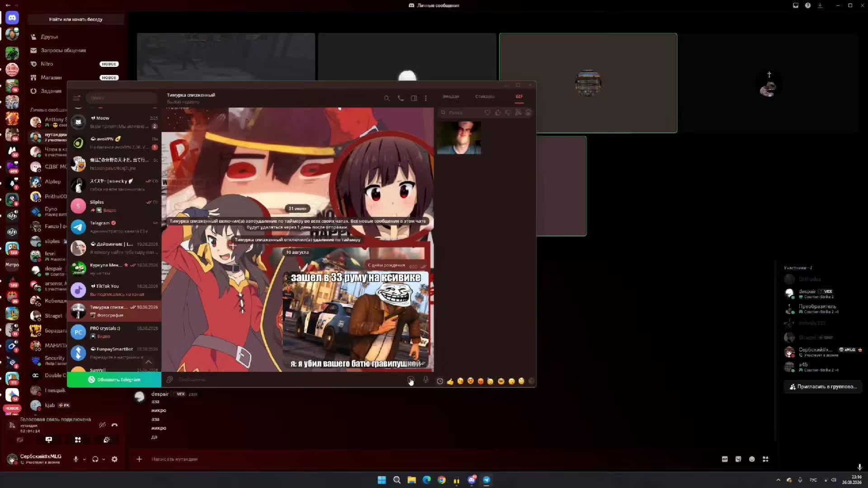Click the Обновить Telegram button

click(x=114, y=380)
